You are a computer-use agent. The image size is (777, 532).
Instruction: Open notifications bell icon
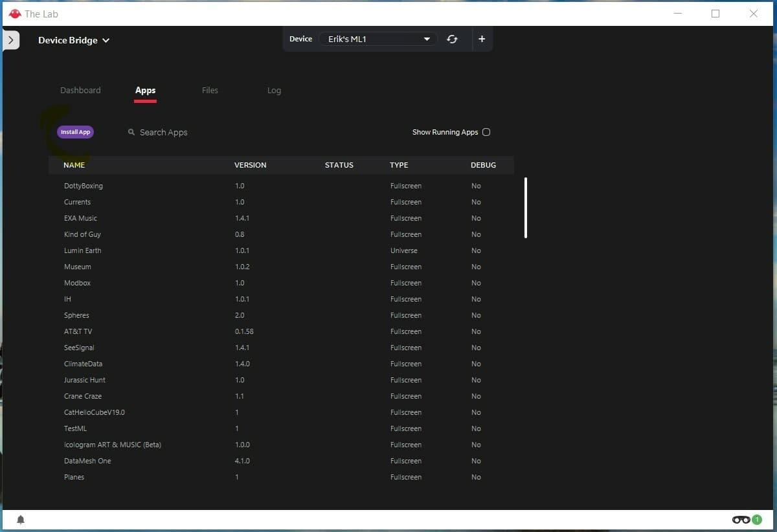pos(21,520)
